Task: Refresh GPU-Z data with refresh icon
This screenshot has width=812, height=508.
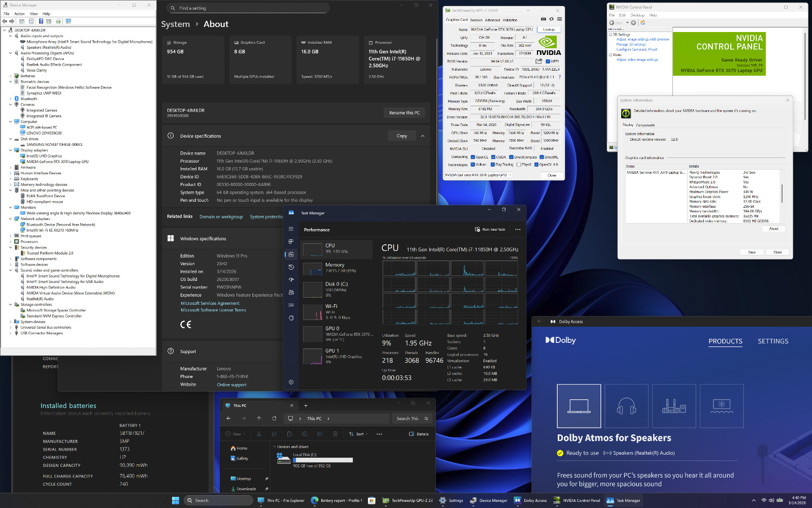Action: (x=551, y=19)
